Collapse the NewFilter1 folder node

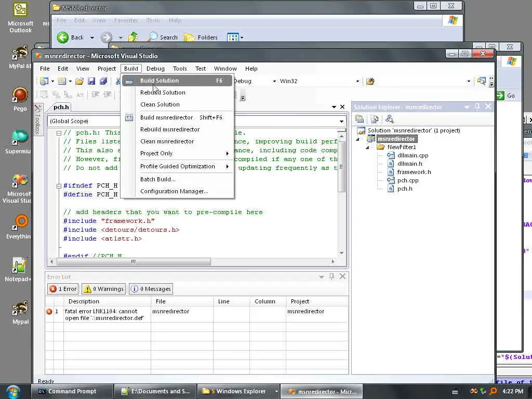pos(367,148)
